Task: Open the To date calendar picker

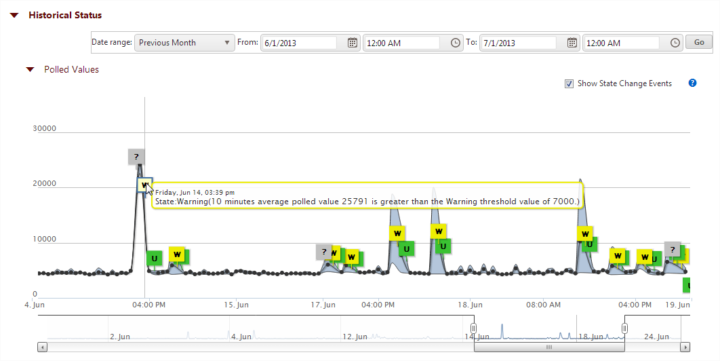Action: tap(572, 43)
